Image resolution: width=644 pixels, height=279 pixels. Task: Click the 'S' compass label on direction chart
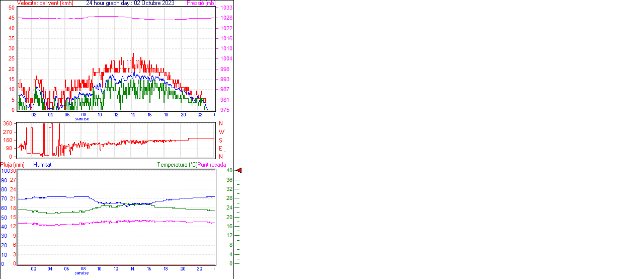220,140
